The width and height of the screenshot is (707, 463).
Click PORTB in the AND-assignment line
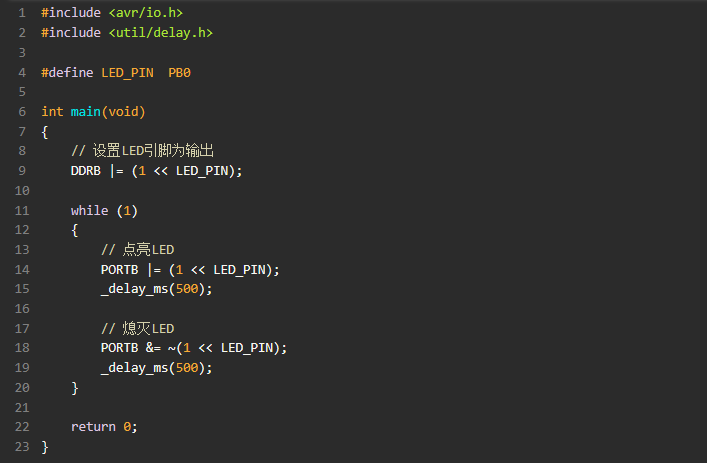click(x=119, y=348)
